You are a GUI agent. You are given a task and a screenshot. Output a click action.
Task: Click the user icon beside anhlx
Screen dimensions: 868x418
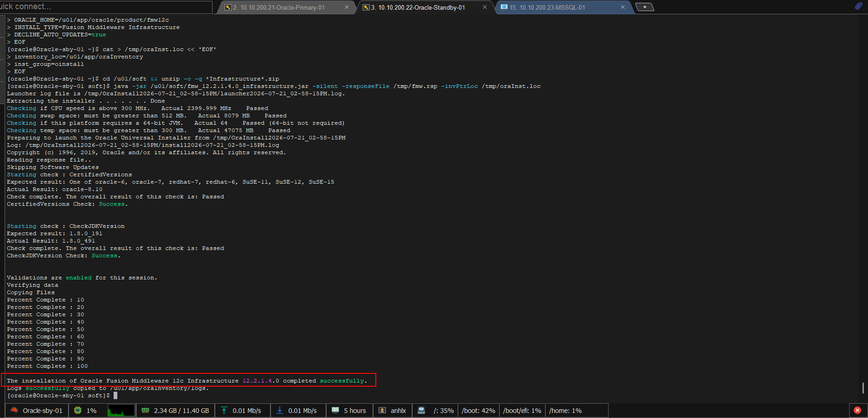(382, 410)
